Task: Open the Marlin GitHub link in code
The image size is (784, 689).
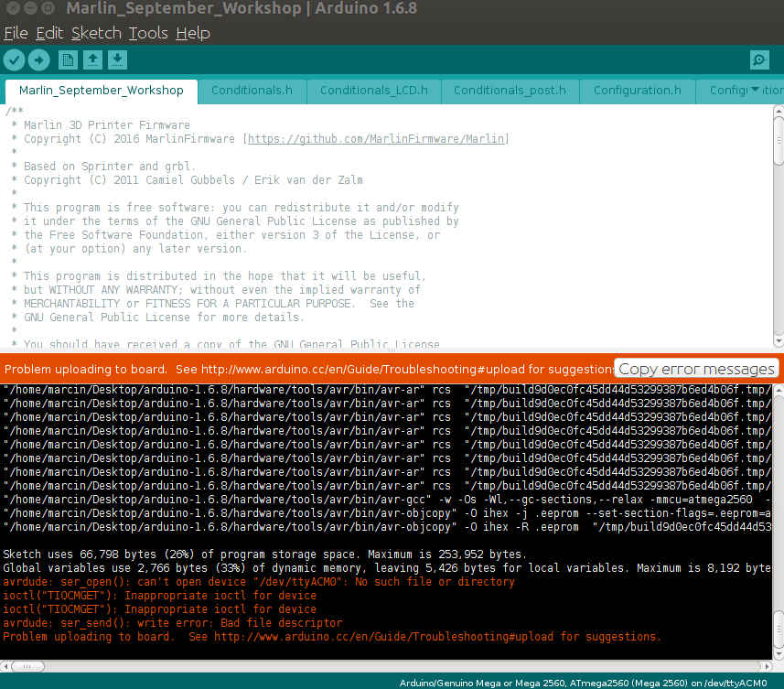Action: coord(376,138)
